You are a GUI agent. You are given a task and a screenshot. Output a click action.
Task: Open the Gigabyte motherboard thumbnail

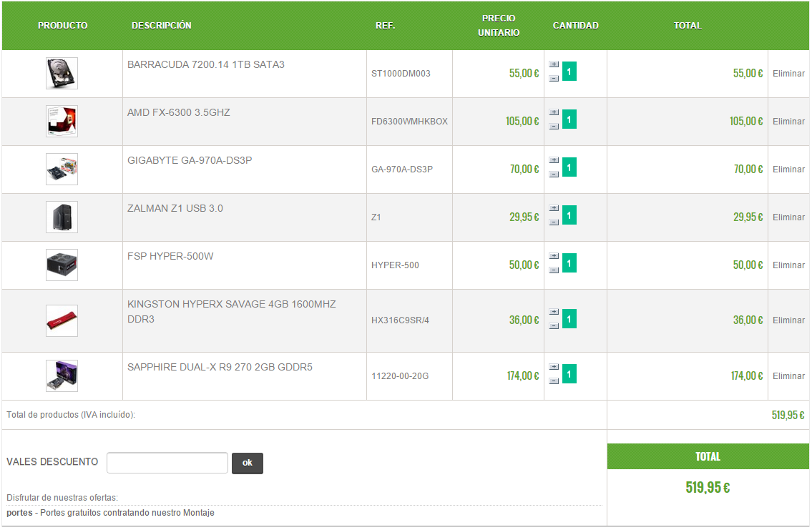(x=62, y=169)
